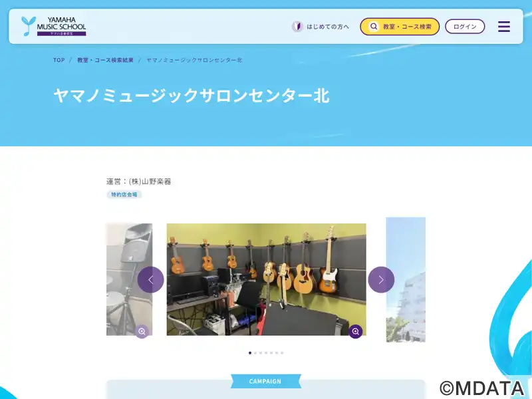Open the はじめての方へ link
This screenshot has width=532, height=399.
click(x=327, y=27)
